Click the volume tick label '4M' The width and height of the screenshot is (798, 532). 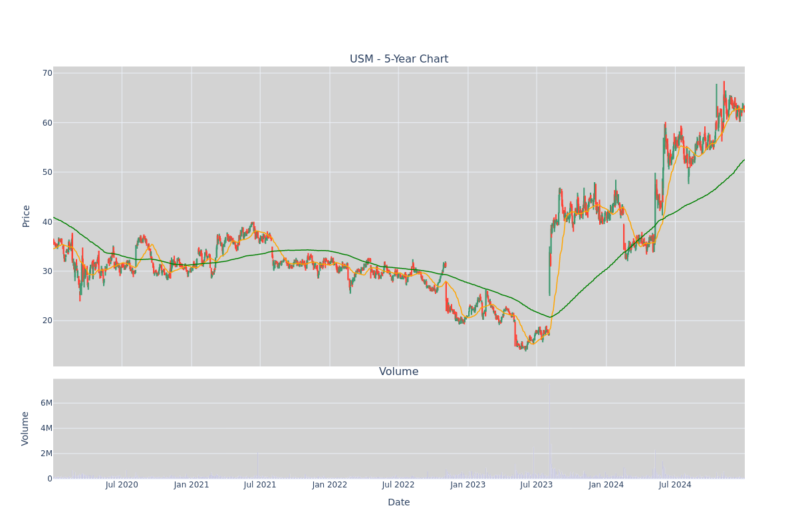click(47, 428)
